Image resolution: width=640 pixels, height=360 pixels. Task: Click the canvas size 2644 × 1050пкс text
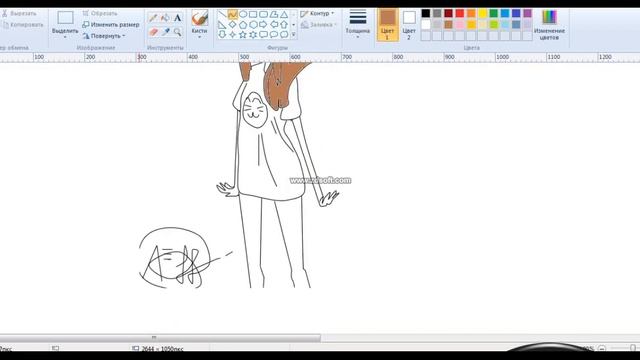162,349
